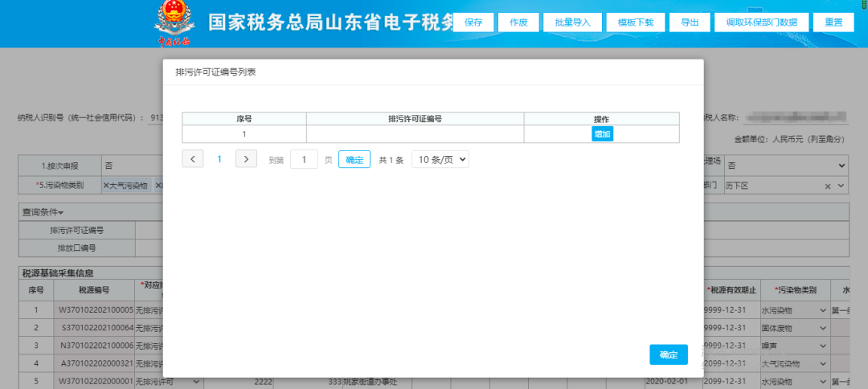Click the empty permit number cell in row 1
868x389 pixels.
416,134
